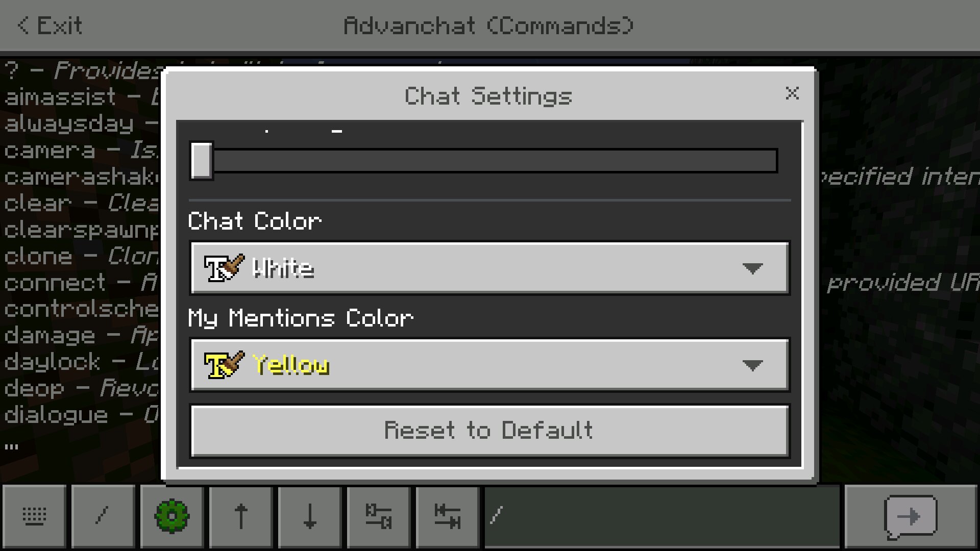Click the Exit back button
This screenshot has width=980, height=551.
[x=50, y=26]
